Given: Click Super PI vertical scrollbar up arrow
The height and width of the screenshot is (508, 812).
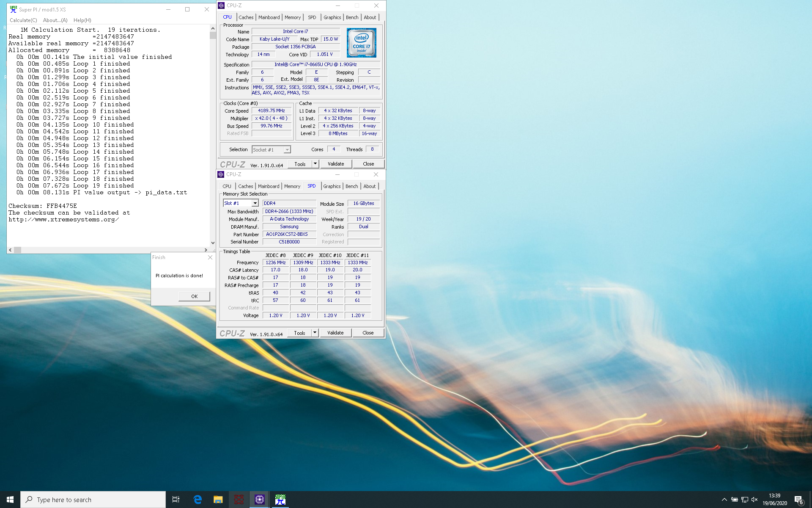Looking at the screenshot, I should point(213,28).
